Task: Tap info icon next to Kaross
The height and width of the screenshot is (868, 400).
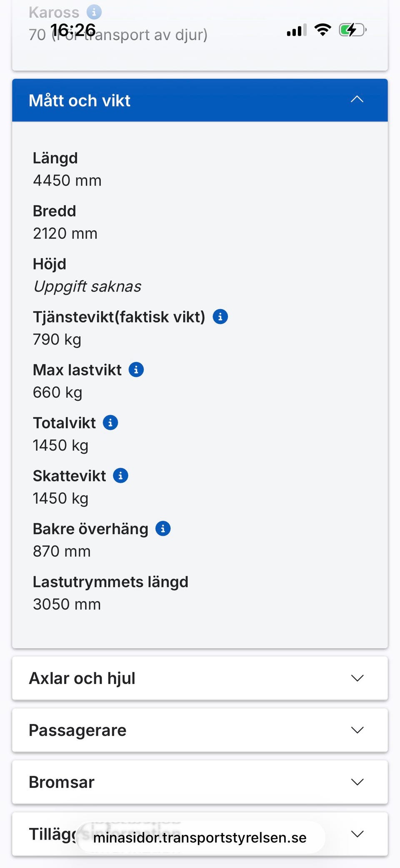Action: click(94, 12)
